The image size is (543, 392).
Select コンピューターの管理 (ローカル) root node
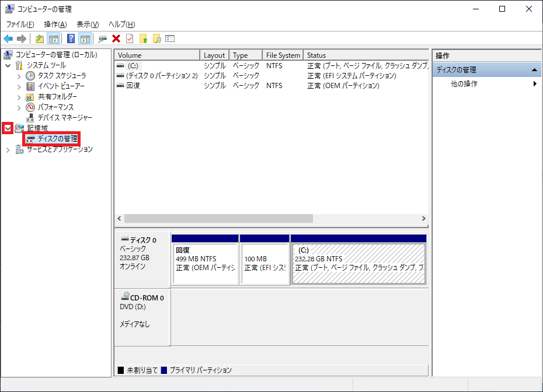point(57,55)
